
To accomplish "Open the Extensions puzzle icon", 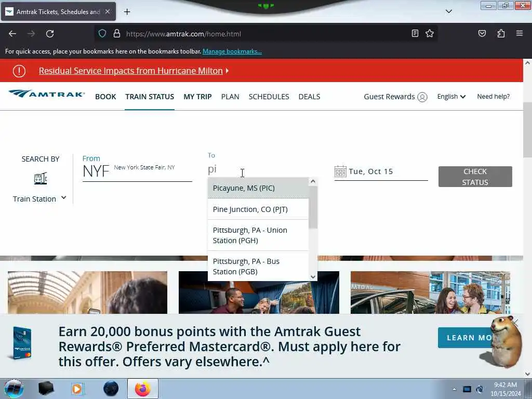I will [x=501, y=33].
